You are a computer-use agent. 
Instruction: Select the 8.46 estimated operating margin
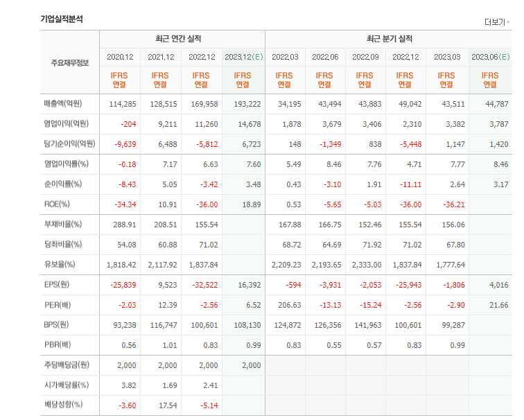[x=501, y=164]
